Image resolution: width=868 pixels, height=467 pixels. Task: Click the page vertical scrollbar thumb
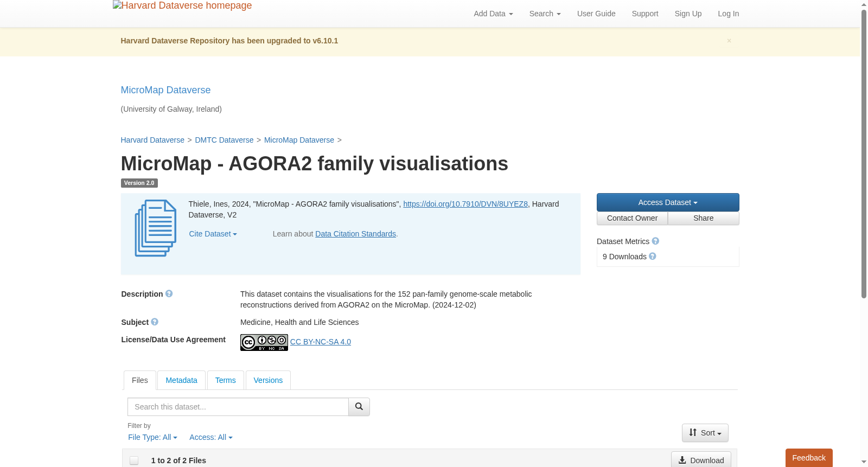pos(864,154)
